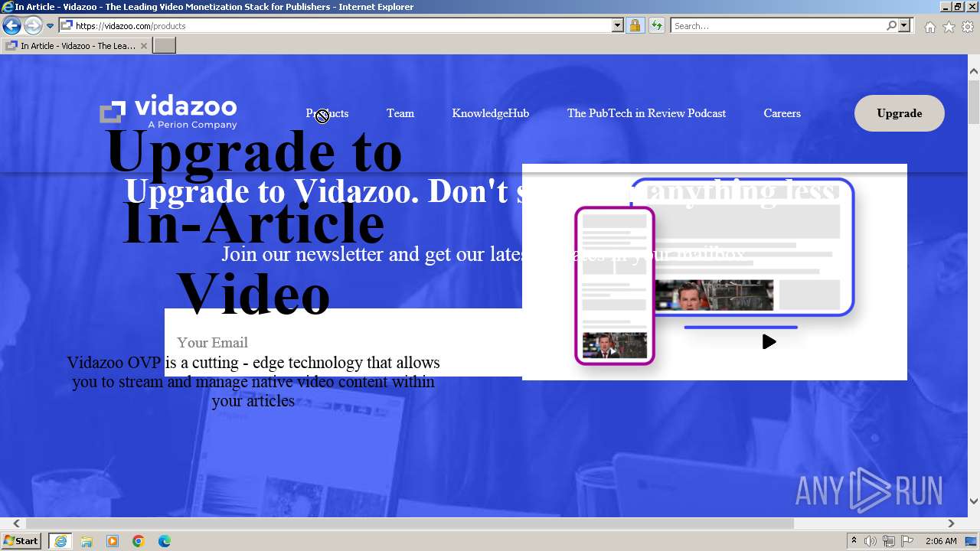Open the Products menu item
Viewport: 980px width, 551px height.
pos(327,113)
